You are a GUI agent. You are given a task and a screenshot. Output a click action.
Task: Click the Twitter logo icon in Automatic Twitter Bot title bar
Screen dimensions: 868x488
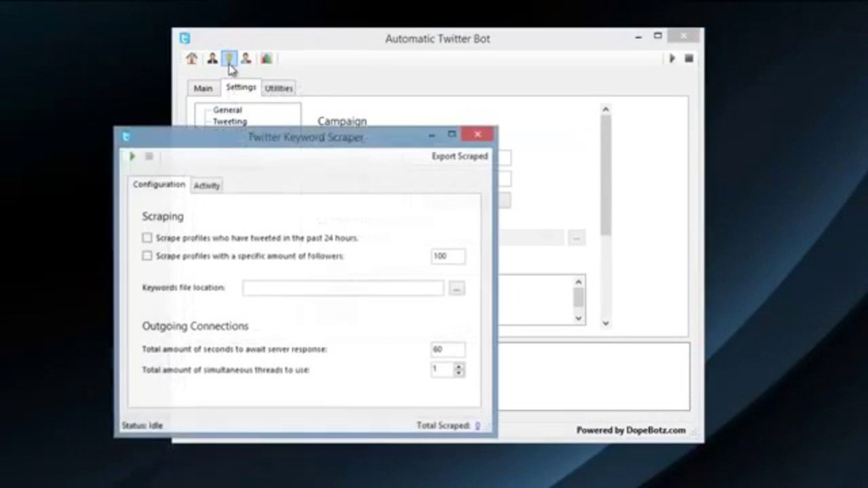pyautogui.click(x=184, y=39)
